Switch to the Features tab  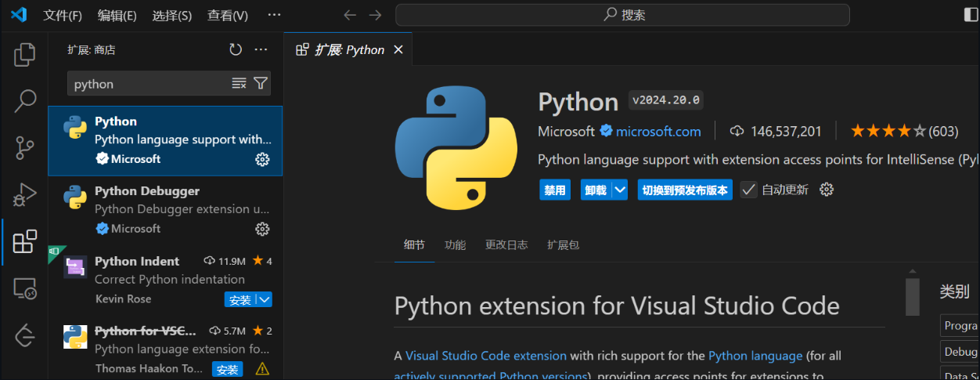tap(455, 244)
